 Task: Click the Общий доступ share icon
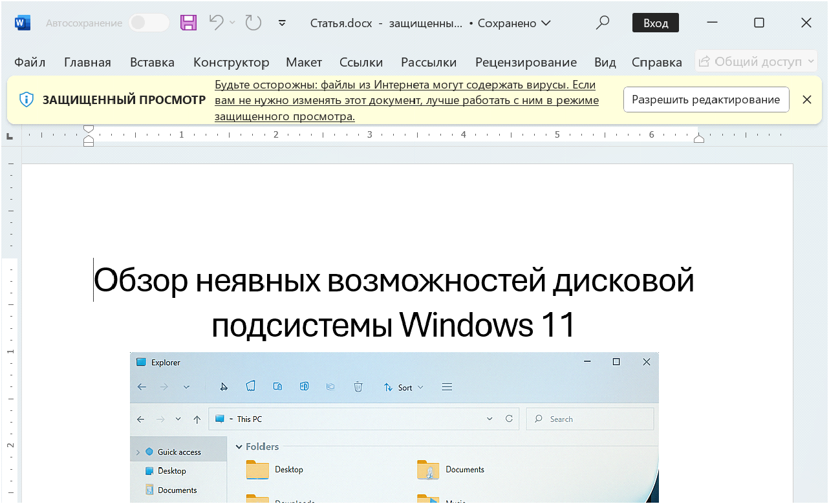click(x=705, y=61)
